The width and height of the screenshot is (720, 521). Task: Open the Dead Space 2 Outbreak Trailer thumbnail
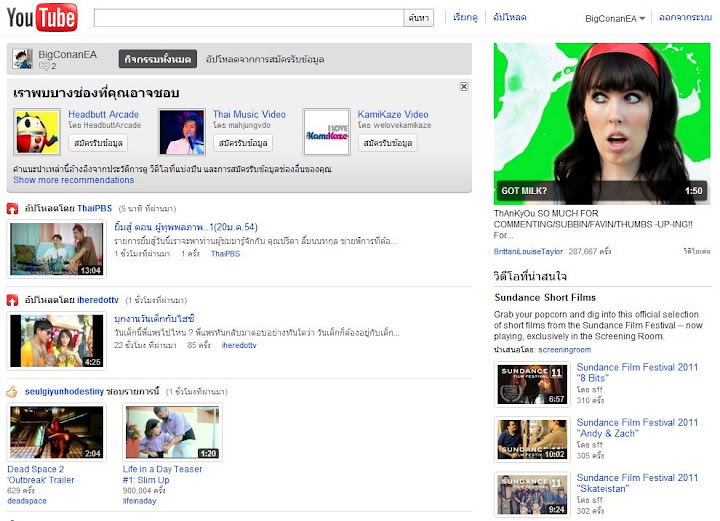click(x=56, y=432)
